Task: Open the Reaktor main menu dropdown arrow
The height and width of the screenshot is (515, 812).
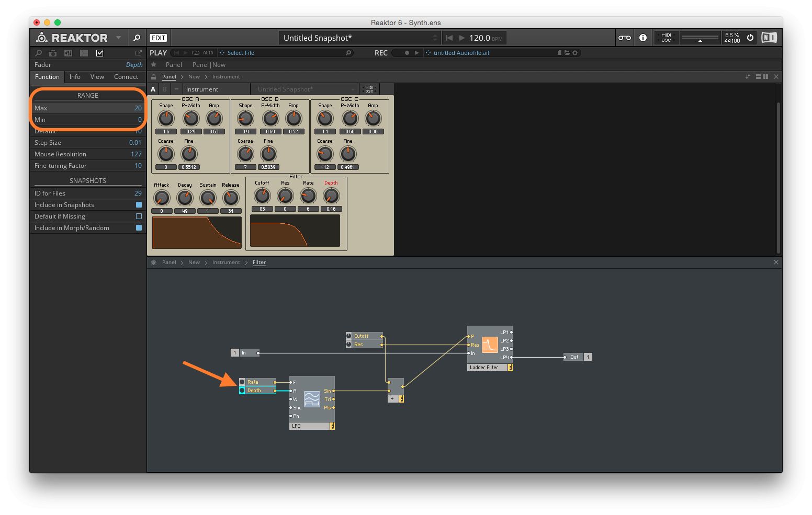Action: 119,38
